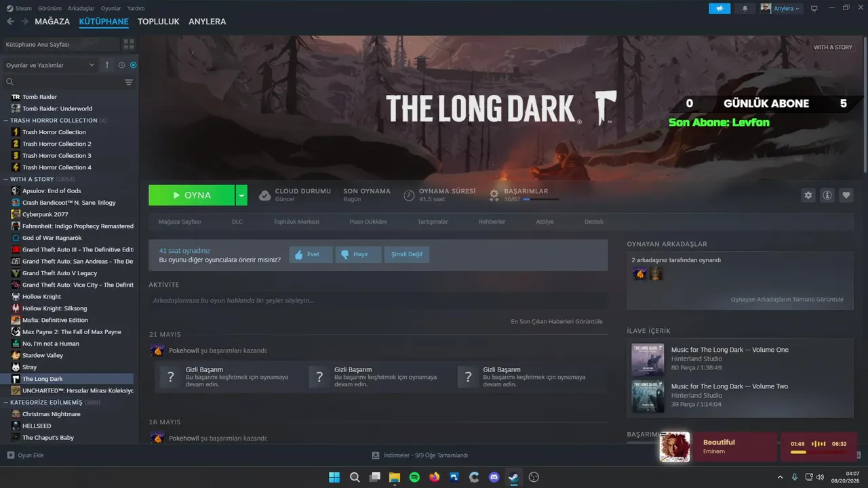Screen dimensions: 868x488
Task: Show the game info panel
Action: pyautogui.click(x=827, y=195)
